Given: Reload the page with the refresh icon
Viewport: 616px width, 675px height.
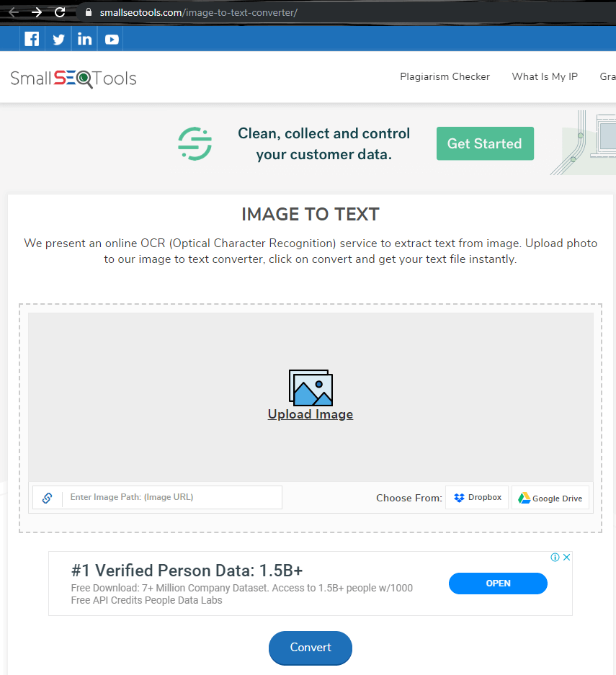Looking at the screenshot, I should click(x=60, y=12).
